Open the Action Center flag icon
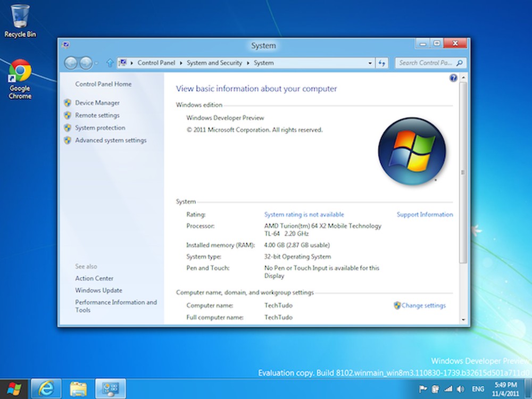Screen dimensions: 532x399 [x=422, y=389]
